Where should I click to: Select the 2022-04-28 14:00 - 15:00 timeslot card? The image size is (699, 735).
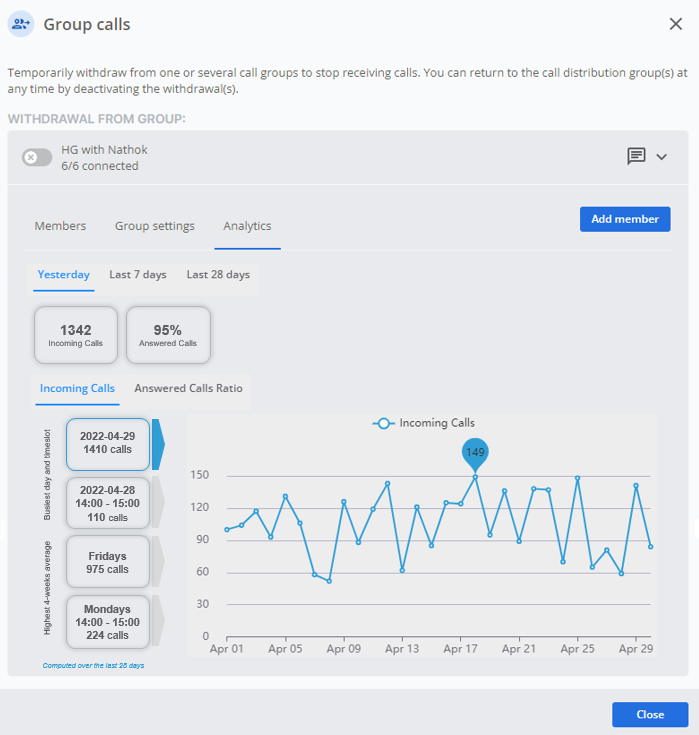(x=108, y=503)
